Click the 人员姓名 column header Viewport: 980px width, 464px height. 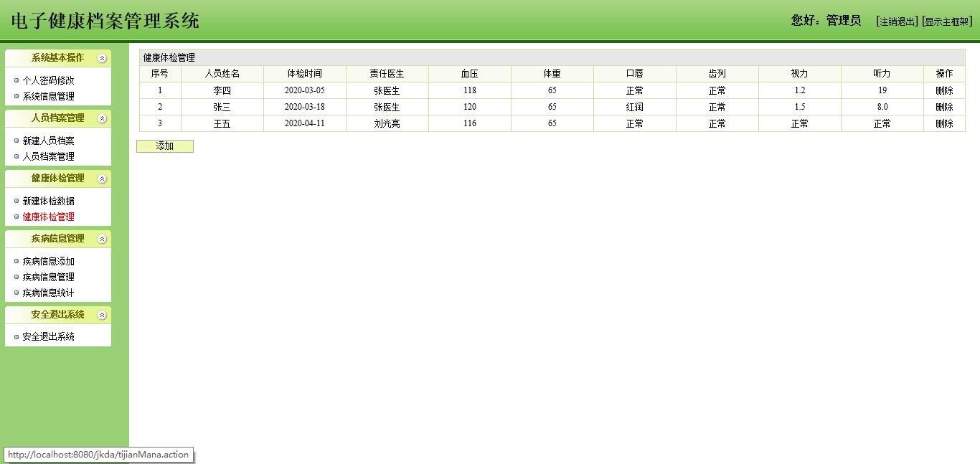click(x=222, y=74)
